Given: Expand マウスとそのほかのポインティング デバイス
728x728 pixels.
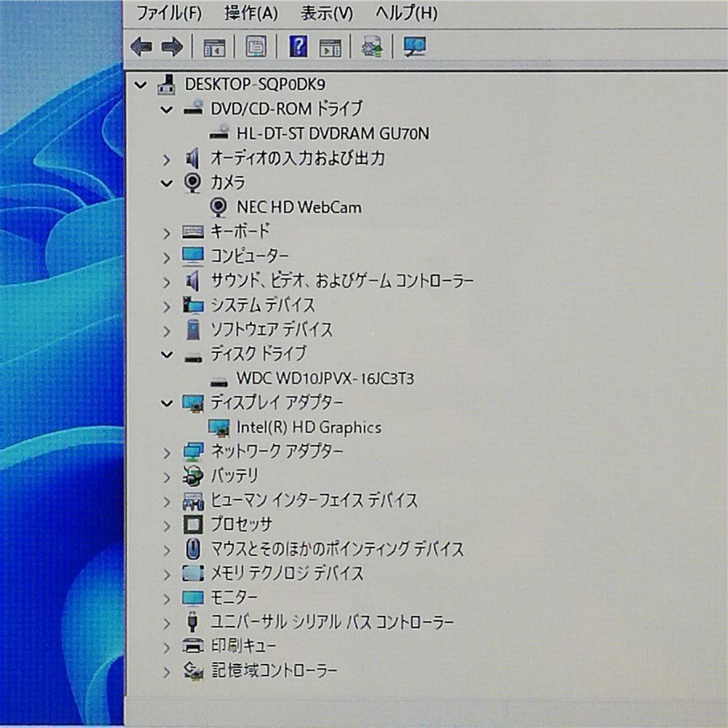Looking at the screenshot, I should click(166, 550).
